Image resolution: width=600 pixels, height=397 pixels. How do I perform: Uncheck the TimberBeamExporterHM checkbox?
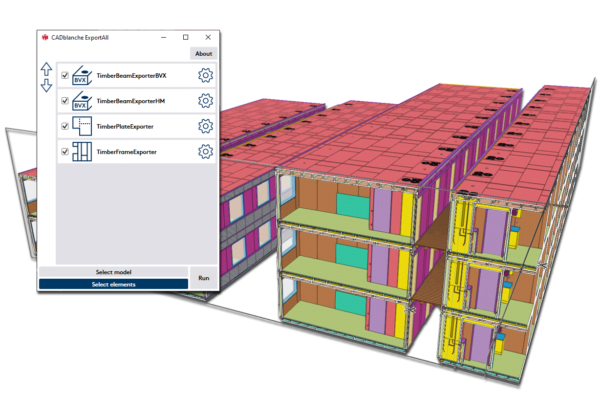pyautogui.click(x=65, y=101)
